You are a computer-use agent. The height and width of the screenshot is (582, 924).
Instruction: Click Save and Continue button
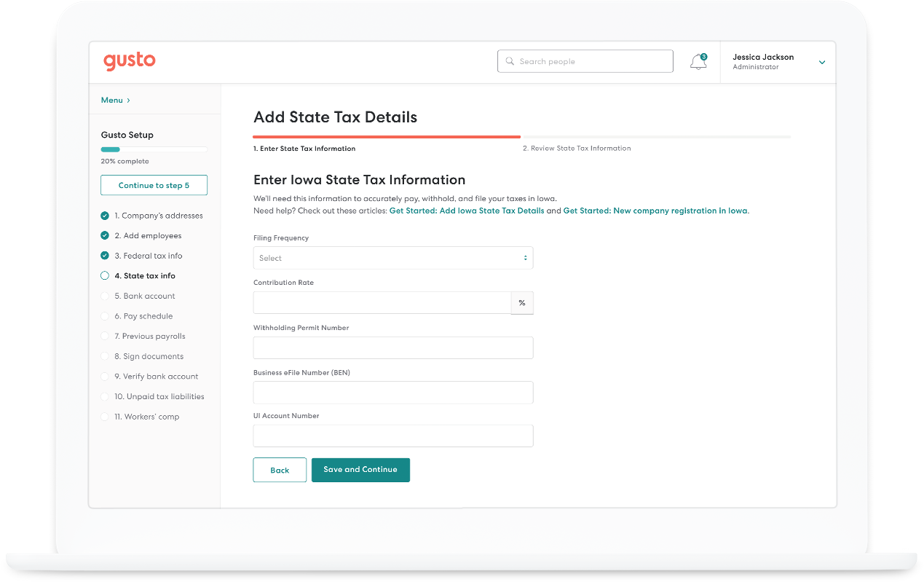[360, 470]
